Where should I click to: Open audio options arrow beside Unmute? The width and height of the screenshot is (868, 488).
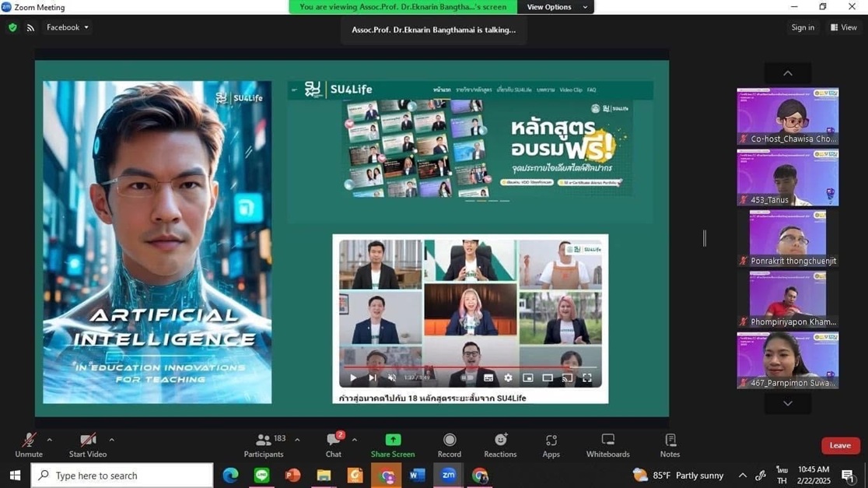[x=50, y=441]
